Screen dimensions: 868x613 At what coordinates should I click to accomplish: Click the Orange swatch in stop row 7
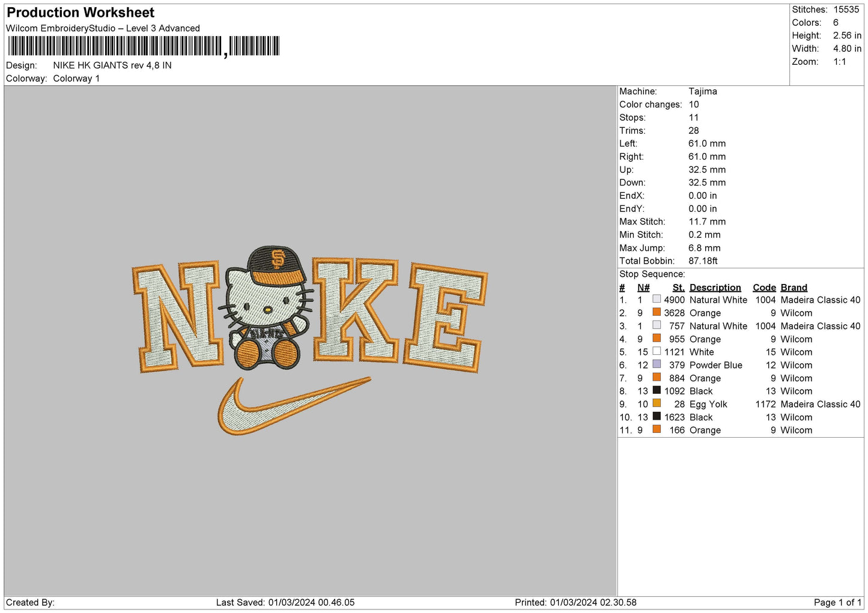[657, 378]
